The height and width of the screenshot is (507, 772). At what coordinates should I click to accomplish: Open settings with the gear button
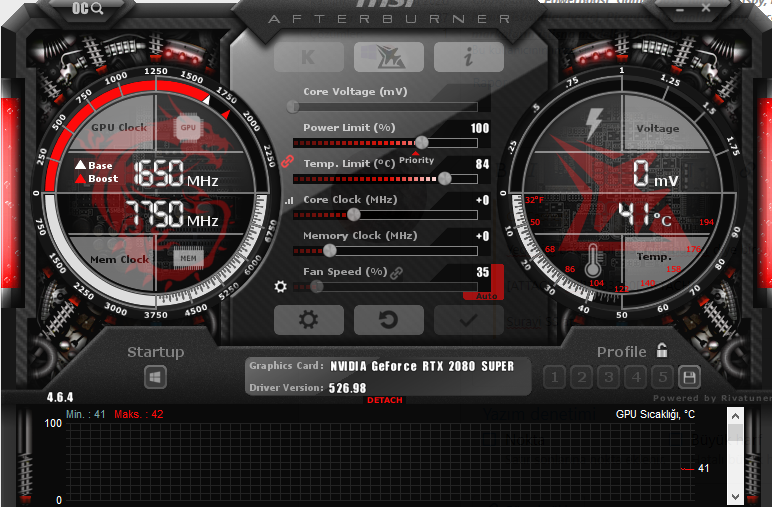[x=309, y=320]
